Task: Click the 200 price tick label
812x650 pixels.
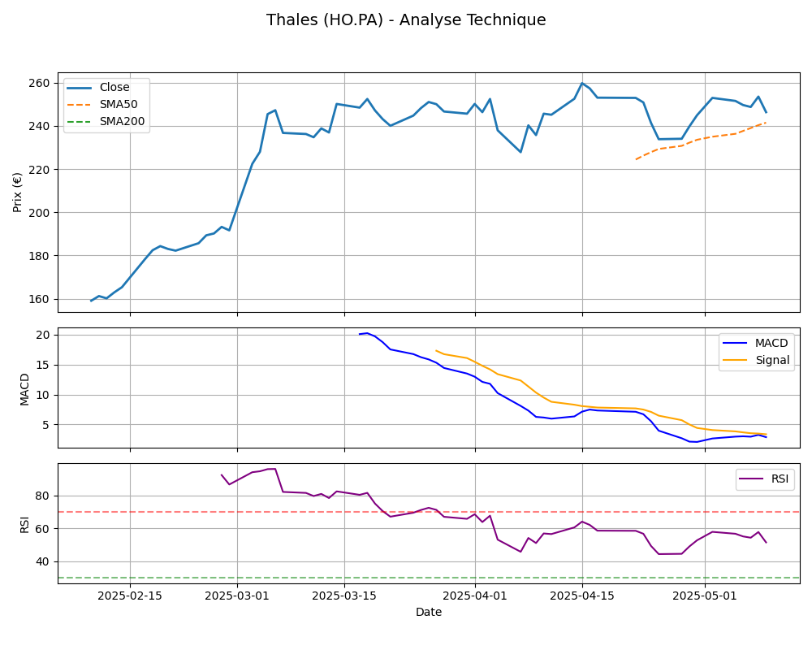Action: (x=41, y=213)
